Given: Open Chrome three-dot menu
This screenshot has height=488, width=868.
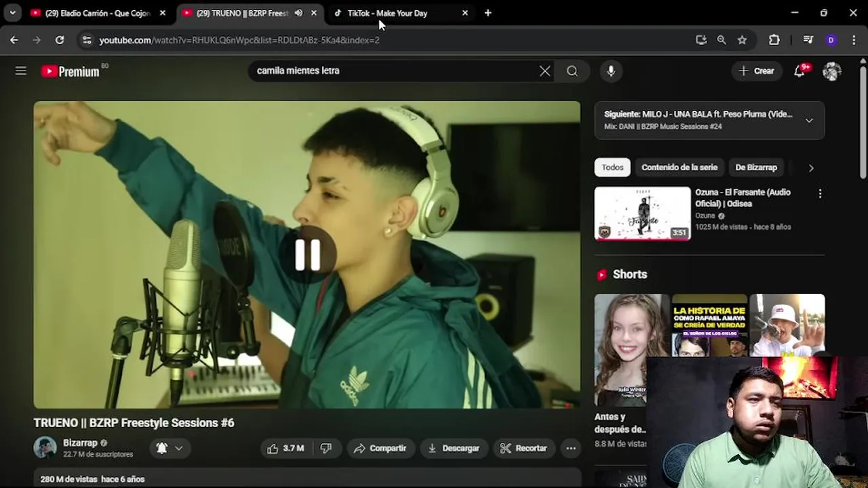Looking at the screenshot, I should pyautogui.click(x=854, y=40).
